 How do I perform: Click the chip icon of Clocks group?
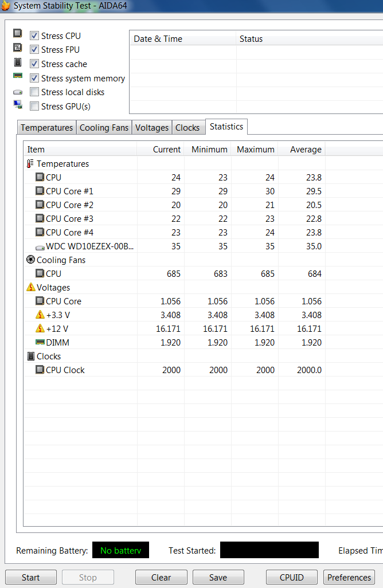(x=31, y=356)
